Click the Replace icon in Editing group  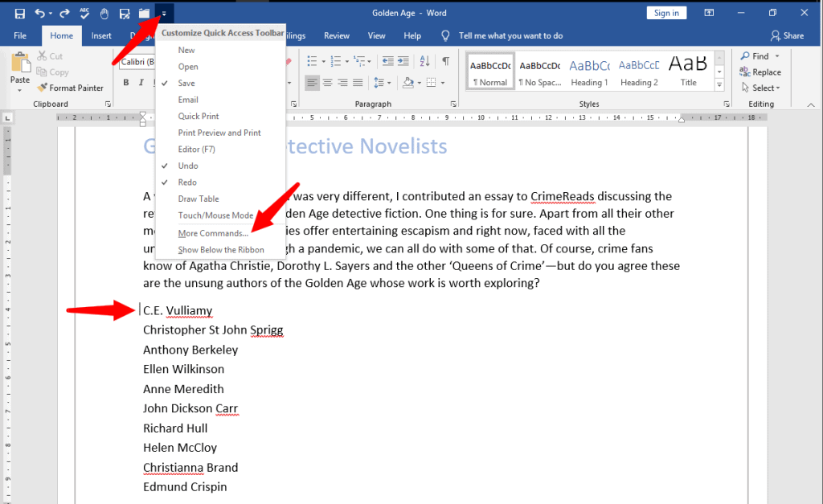[x=745, y=72]
